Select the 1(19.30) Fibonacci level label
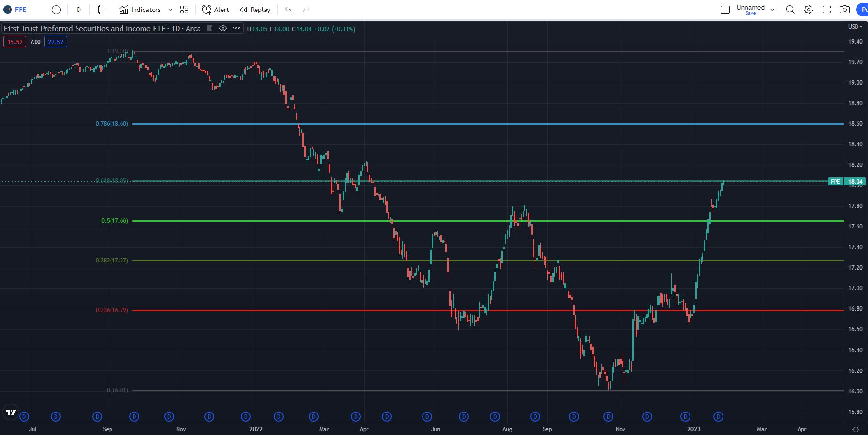This screenshot has height=435, width=868. (117, 51)
